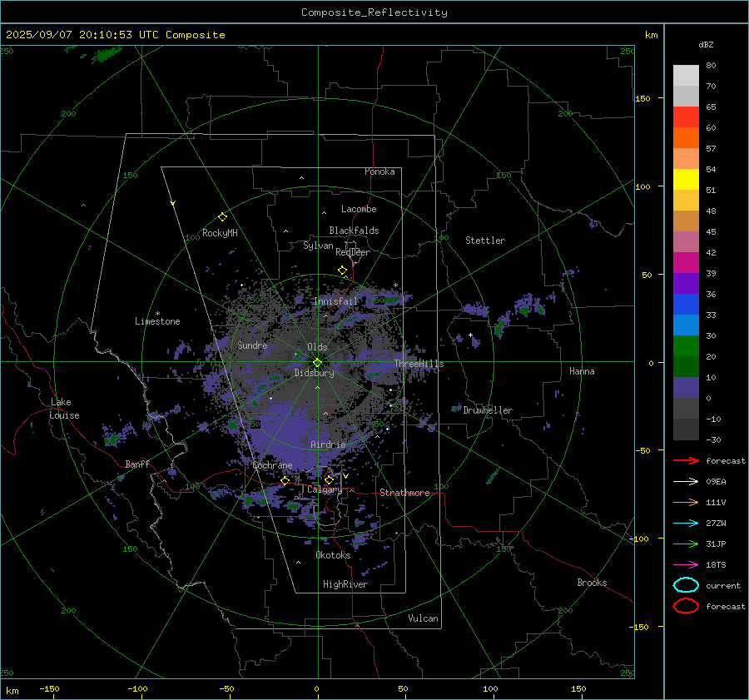The height and width of the screenshot is (700, 749).
Task: Click the Stettler label
Action: 485,241
